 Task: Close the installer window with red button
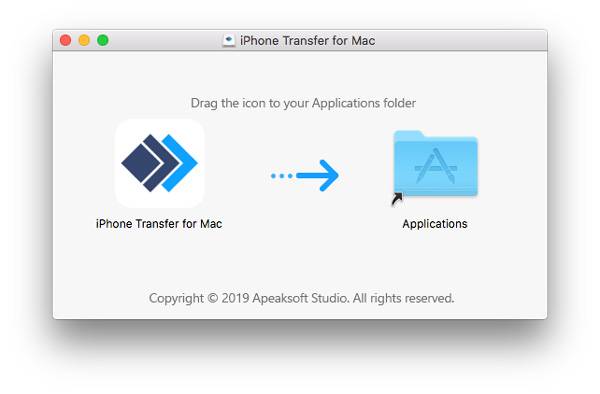65,40
